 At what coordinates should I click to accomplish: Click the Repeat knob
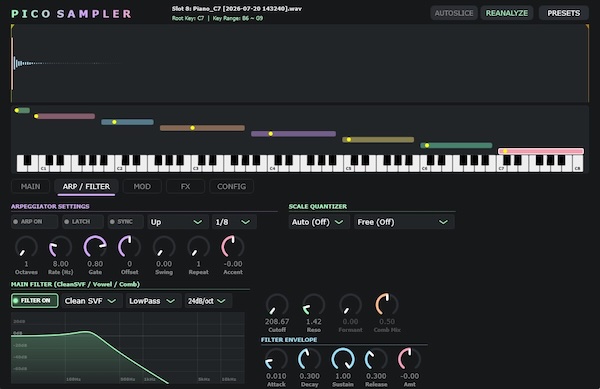(198, 247)
